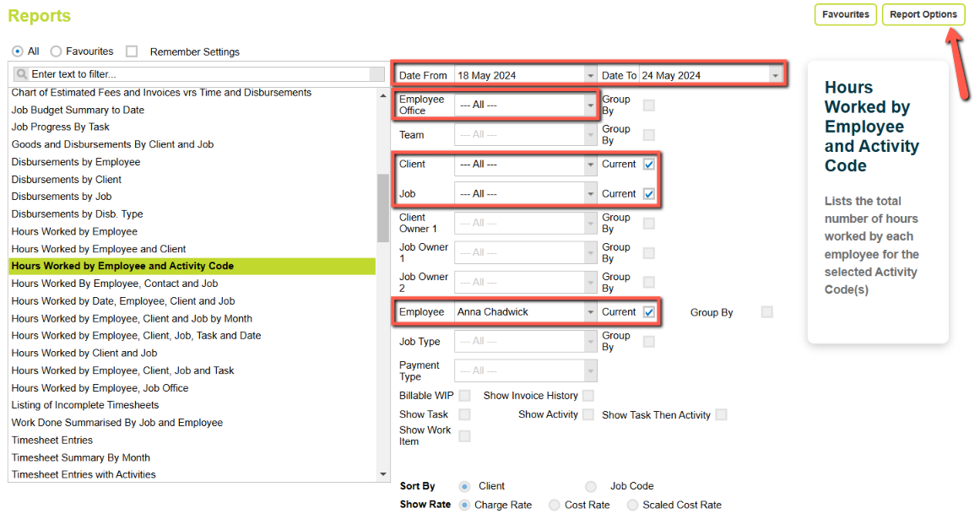Viewport: 980px width, 519px height.
Task: Tick the Show Activity checkbox
Action: click(588, 414)
